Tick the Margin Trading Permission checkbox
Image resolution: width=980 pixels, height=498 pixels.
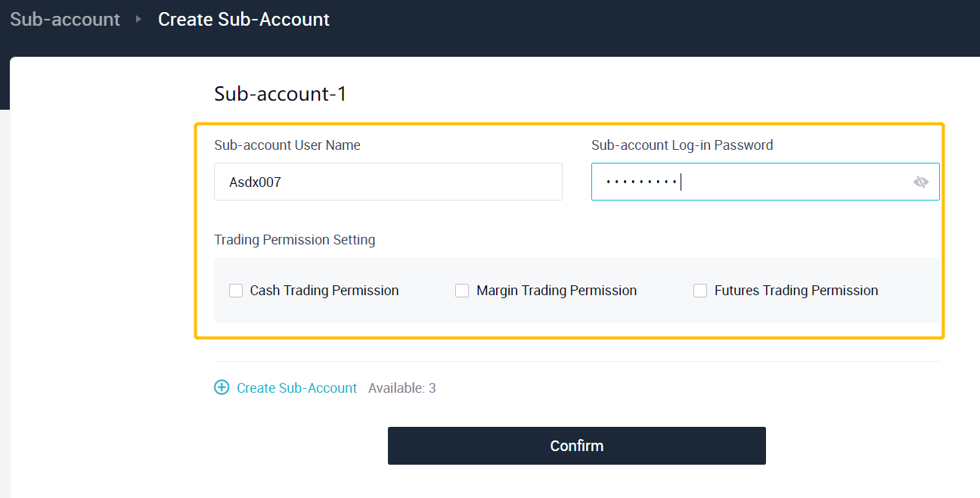(462, 291)
